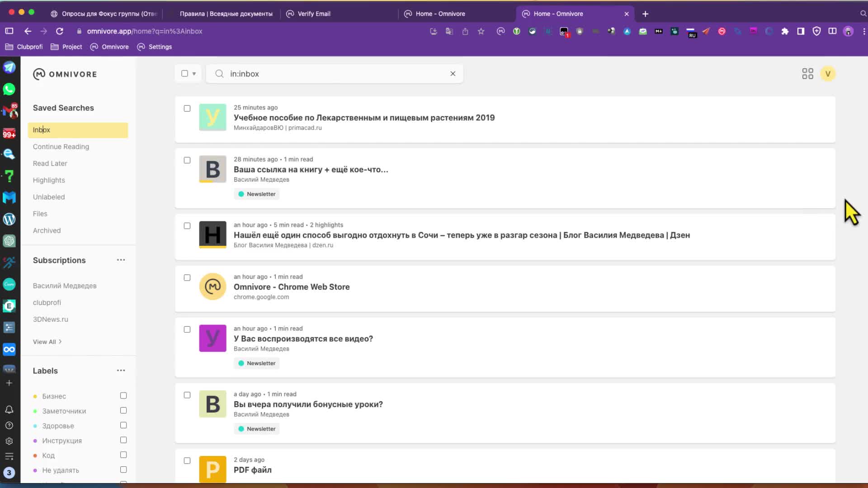Image resolution: width=868 pixels, height=488 pixels.
Task: Open browser extensions puzzle icon
Action: tap(785, 31)
